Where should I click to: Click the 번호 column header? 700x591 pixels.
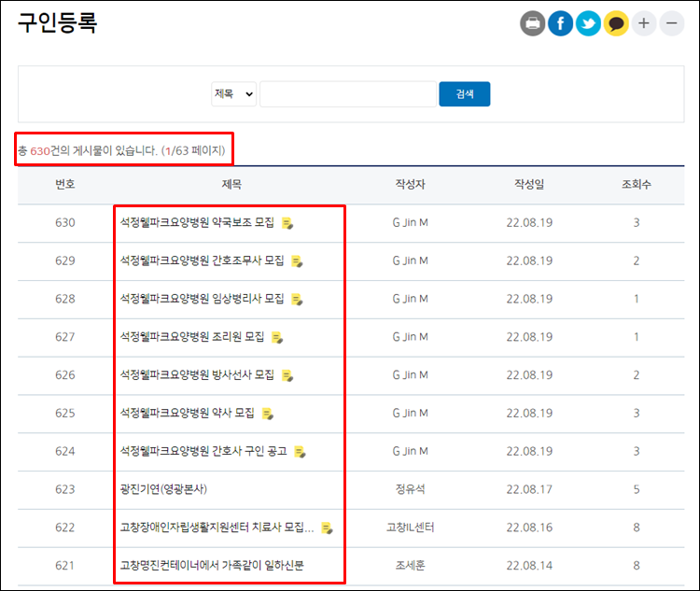pos(65,184)
